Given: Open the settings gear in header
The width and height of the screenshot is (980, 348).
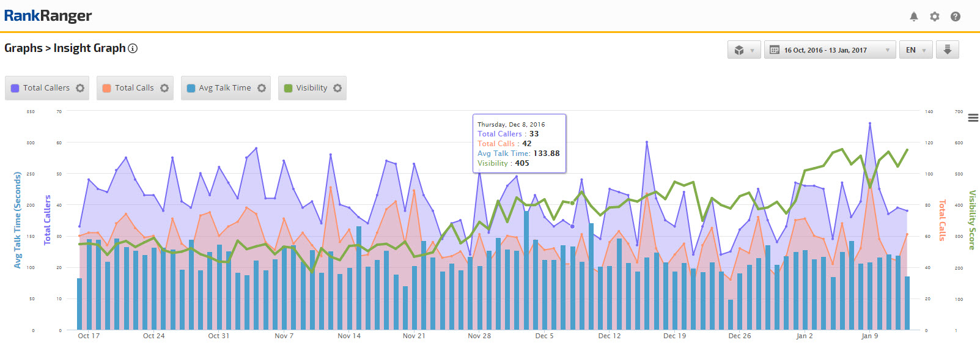Looking at the screenshot, I should click(x=934, y=17).
